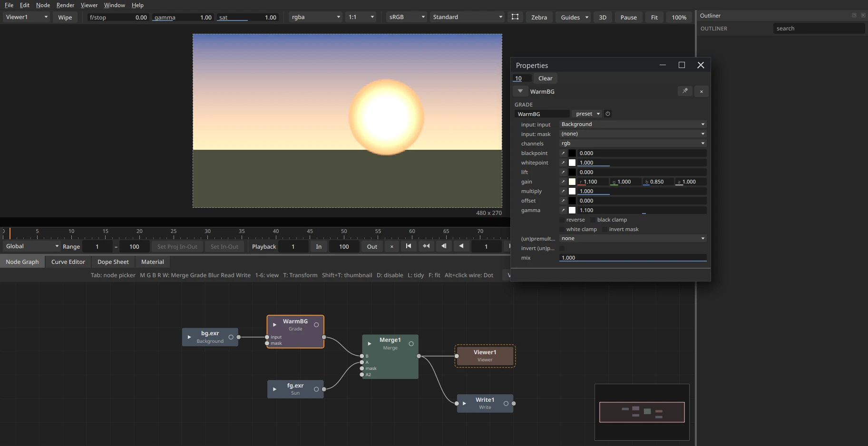Click the region-of-interest frame icon in viewer toolbar
The image size is (868, 446).
(x=515, y=17)
